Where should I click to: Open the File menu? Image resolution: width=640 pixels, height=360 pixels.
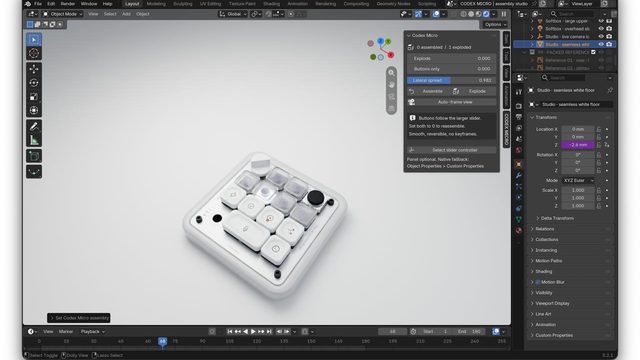[x=38, y=4]
